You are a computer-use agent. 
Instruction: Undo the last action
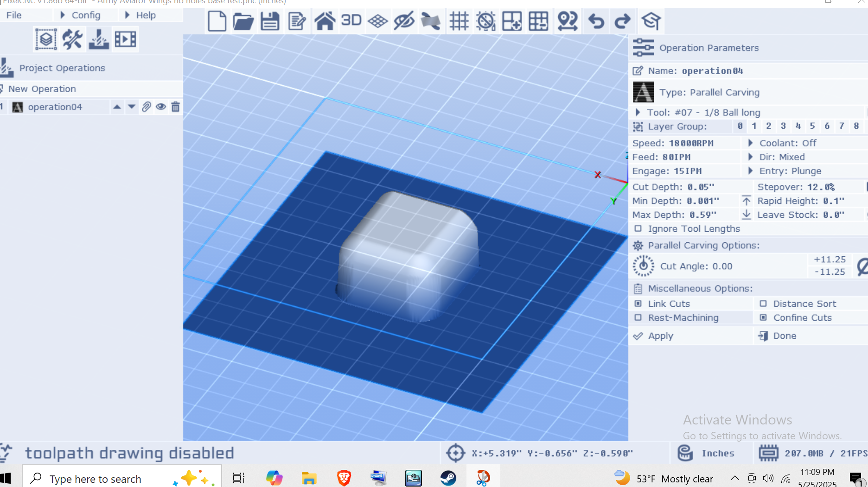[x=596, y=21]
